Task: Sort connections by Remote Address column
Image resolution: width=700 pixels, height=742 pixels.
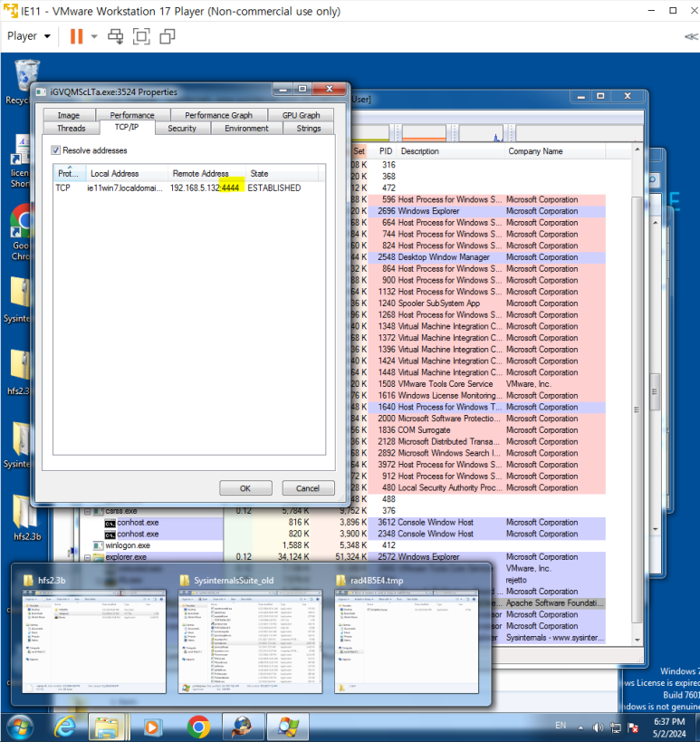Action: pyautogui.click(x=206, y=173)
